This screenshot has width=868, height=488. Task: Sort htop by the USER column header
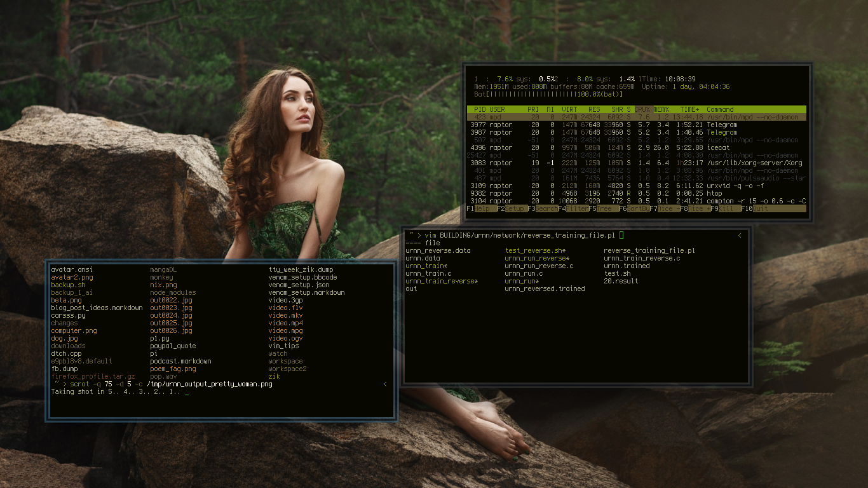497,109
